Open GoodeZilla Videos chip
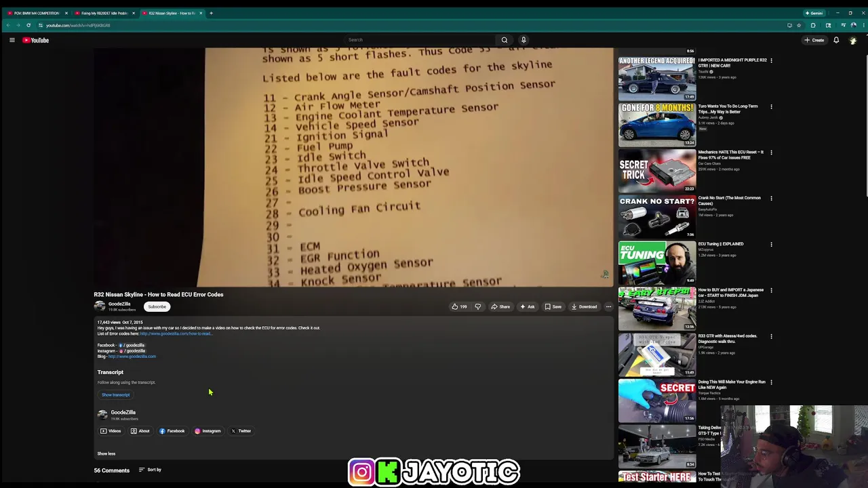This screenshot has height=488, width=868. [111, 431]
